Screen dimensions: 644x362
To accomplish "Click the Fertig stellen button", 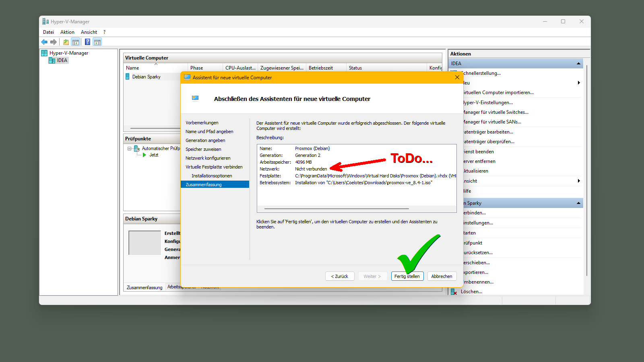I will pyautogui.click(x=407, y=276).
